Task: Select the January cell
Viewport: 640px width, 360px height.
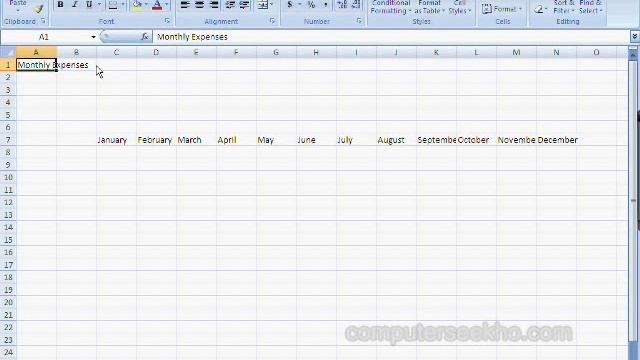Action: 116,140
